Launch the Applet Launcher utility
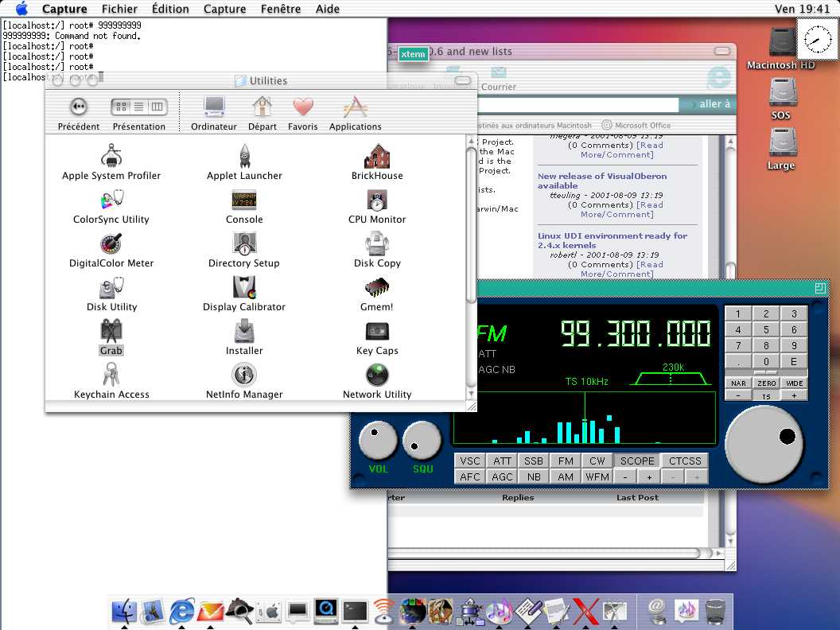Image resolution: width=840 pixels, height=630 pixels. (x=244, y=156)
